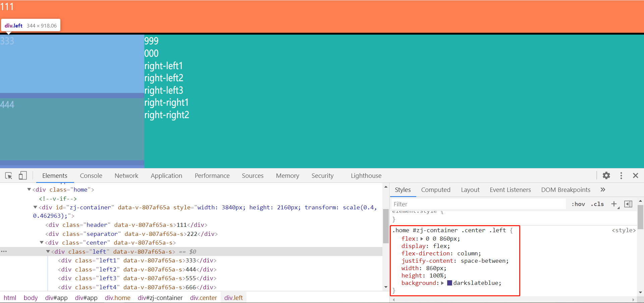This screenshot has width=644, height=303.
Task: Click the 111 header text in page
Action: point(7,6)
